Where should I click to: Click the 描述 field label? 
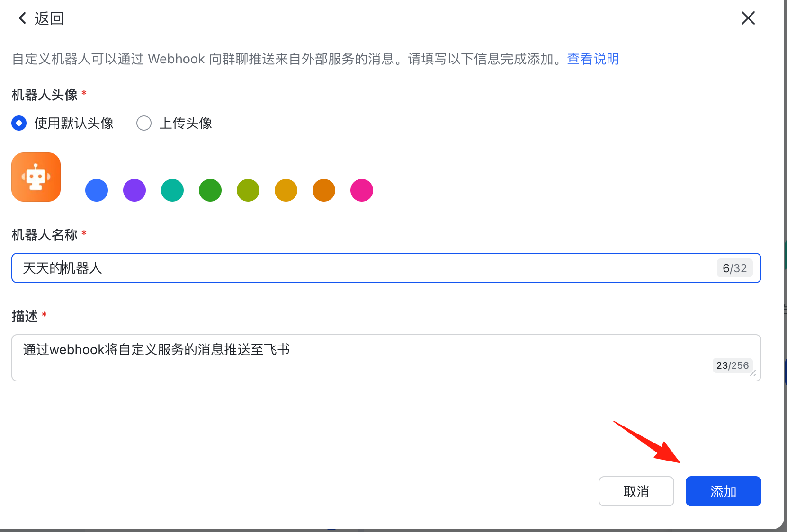[25, 316]
